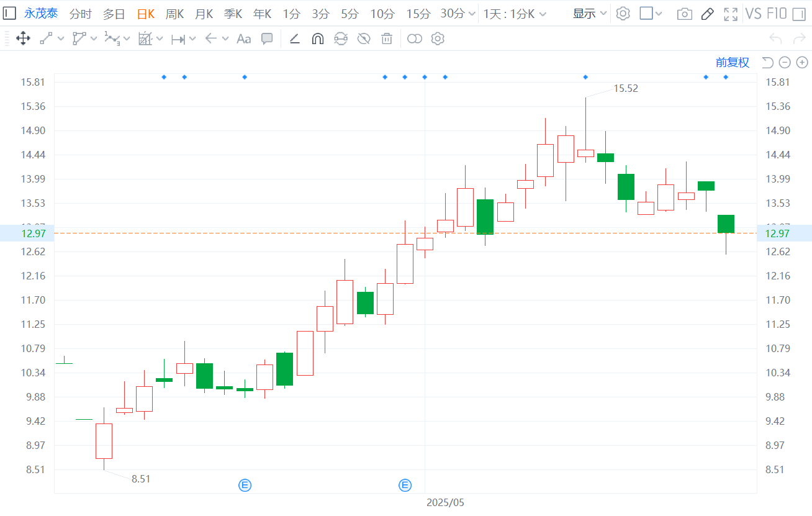Select the 年K period tab
This screenshot has height=516, width=812.
click(263, 14)
